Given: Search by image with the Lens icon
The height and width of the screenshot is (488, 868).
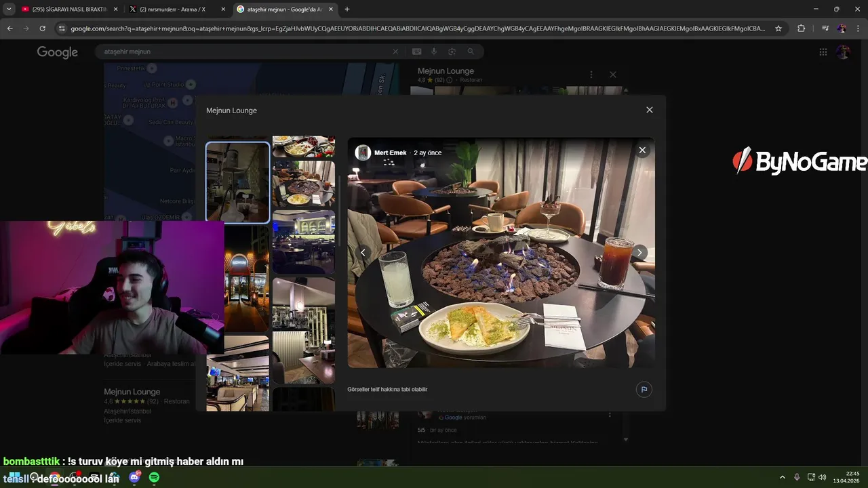Looking at the screenshot, I should pos(452,52).
